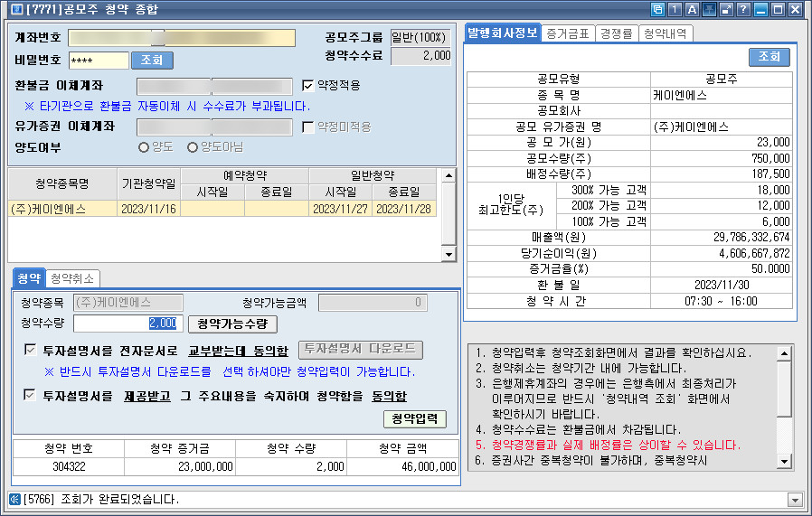
Task: Click 조회 button next to password
Action: tap(152, 60)
